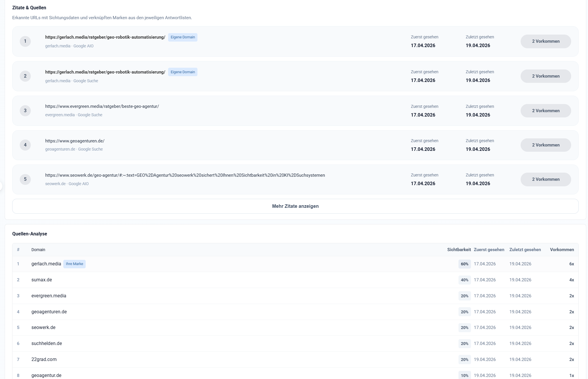Click 60% visibility badge for gerlach.media

click(x=464, y=264)
